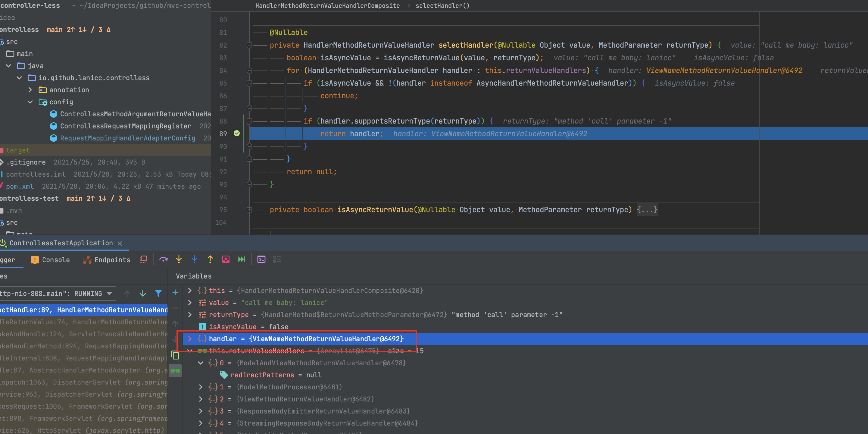The height and width of the screenshot is (434, 868).
Task: Click the yellow Step Into icon
Action: 179,259
